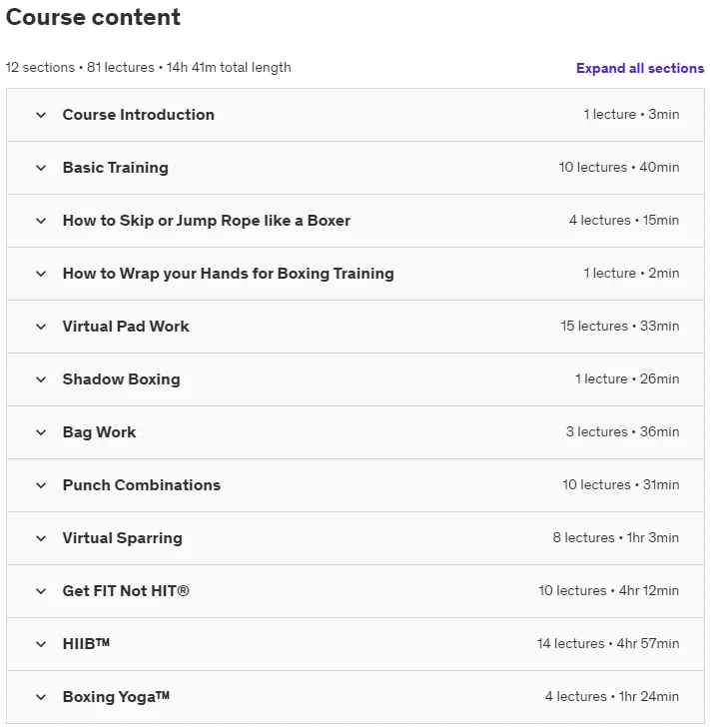Toggle the Shadow Boxing chevron arrow
710x728 pixels.
pyautogui.click(x=41, y=379)
